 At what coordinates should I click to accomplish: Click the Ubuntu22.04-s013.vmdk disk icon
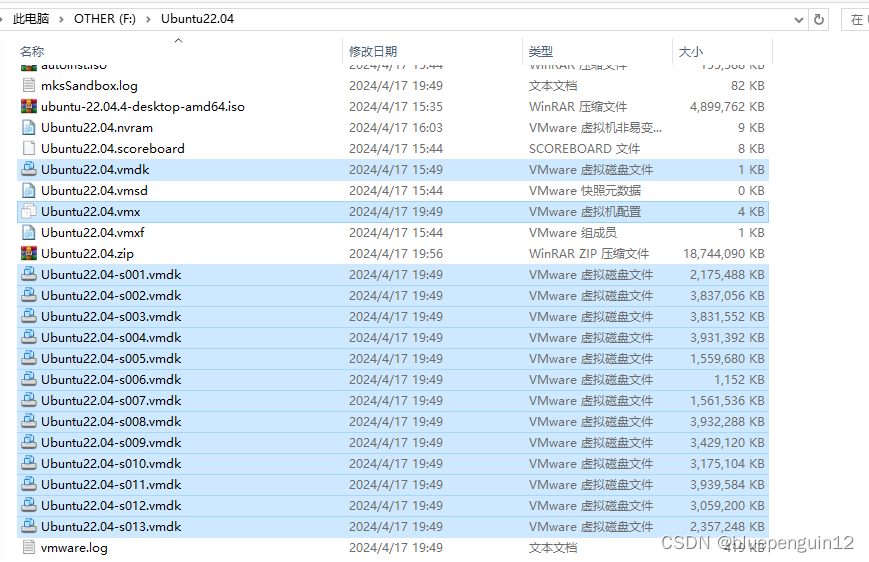coord(29,527)
